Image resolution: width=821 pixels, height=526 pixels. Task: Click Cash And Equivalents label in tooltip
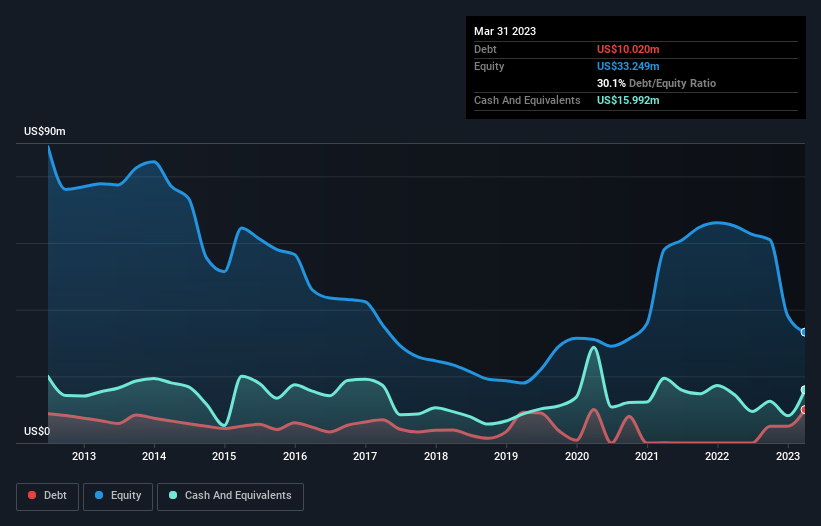pyautogui.click(x=527, y=100)
